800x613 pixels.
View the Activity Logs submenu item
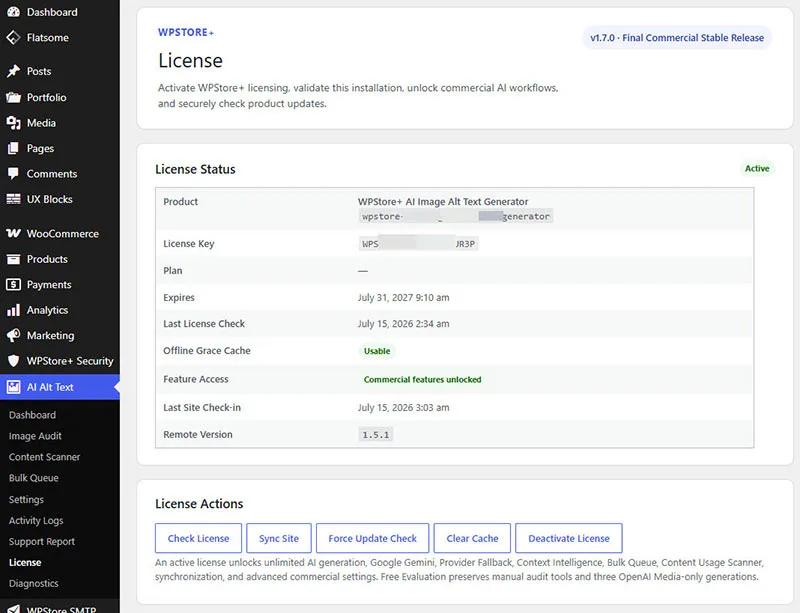coord(36,521)
